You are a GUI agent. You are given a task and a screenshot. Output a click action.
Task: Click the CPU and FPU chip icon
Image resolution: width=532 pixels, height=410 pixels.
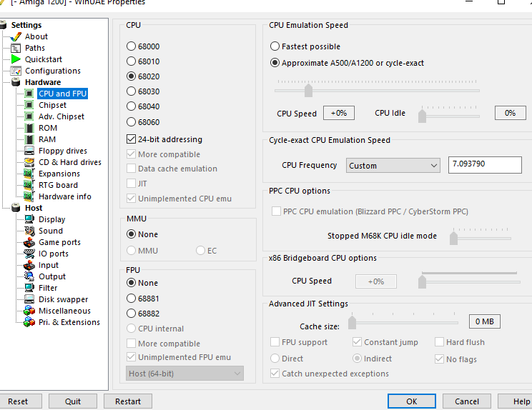pos(29,94)
